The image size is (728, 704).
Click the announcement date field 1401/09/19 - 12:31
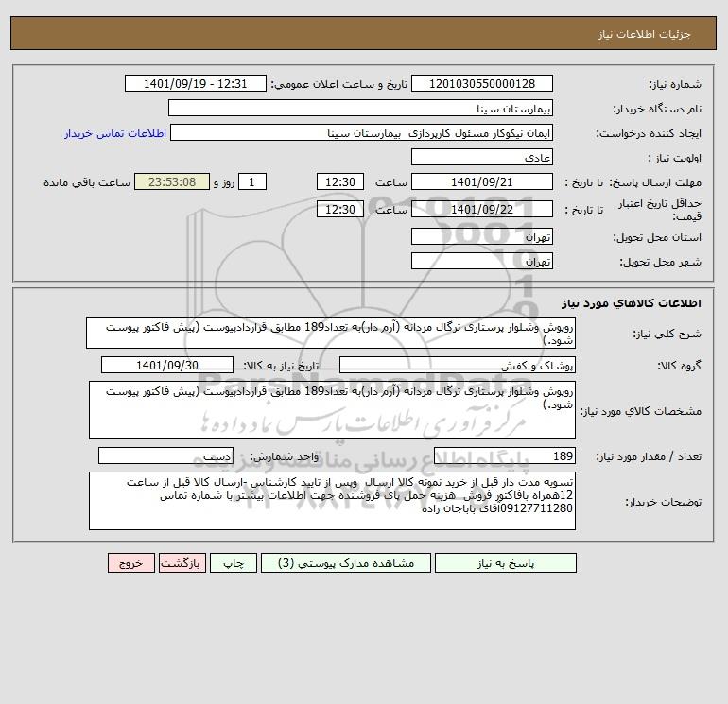[196, 83]
